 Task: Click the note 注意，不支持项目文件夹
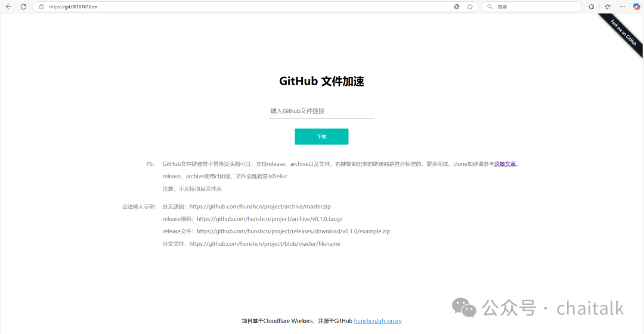click(192, 189)
